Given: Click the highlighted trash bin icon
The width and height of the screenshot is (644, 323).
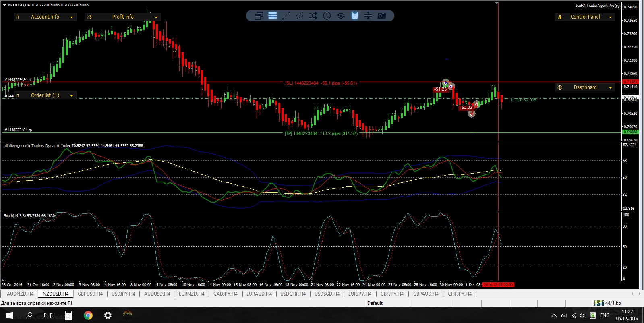Looking at the screenshot, I should point(354,16).
